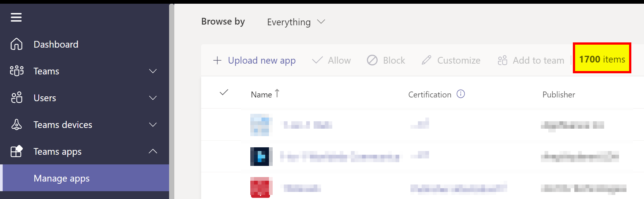Click the Teams devices bell icon
This screenshot has width=644, height=199.
[16, 125]
